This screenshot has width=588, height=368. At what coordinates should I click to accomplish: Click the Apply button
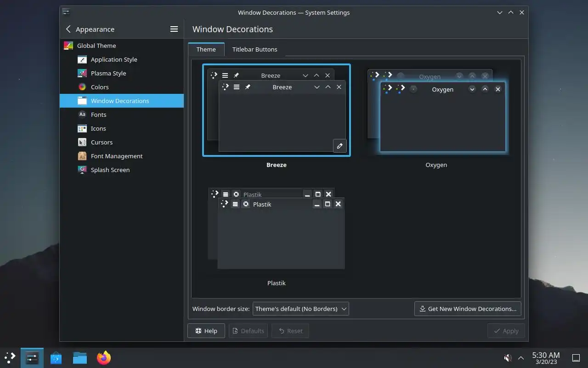point(506,331)
